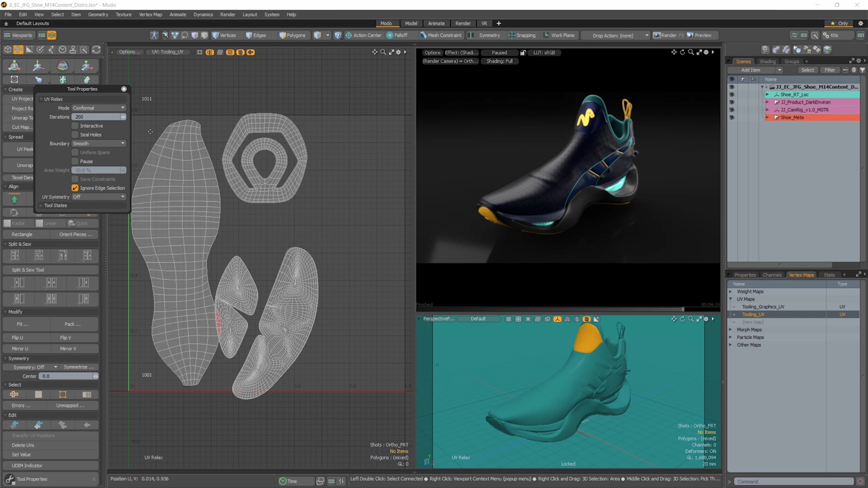Viewport: 868px width, 488px height.
Task: Adjust the Area Weight slider
Action: tap(98, 170)
